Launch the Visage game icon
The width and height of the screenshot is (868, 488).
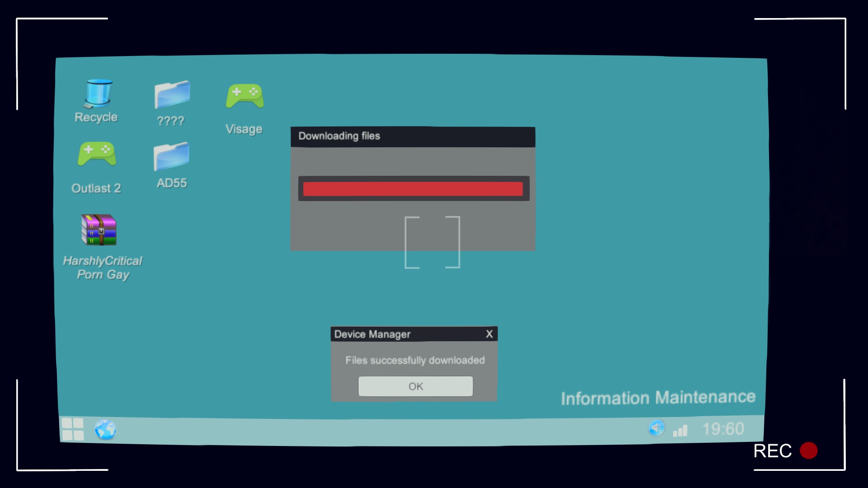pyautogui.click(x=245, y=95)
